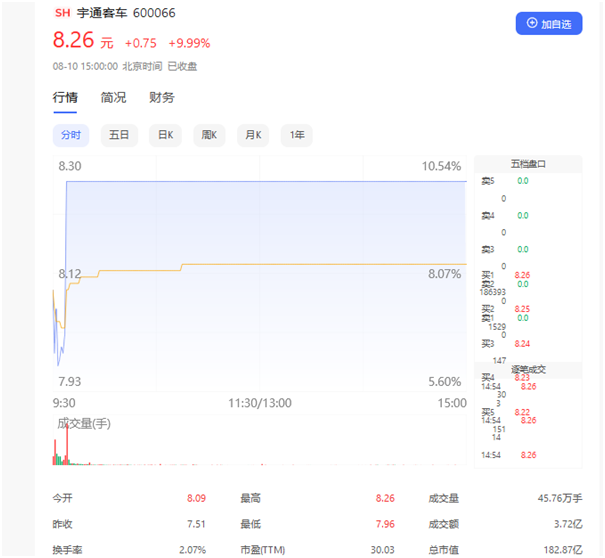Click the 卖5 ask price row
This screenshot has height=558, width=605.
pyautogui.click(x=505, y=181)
